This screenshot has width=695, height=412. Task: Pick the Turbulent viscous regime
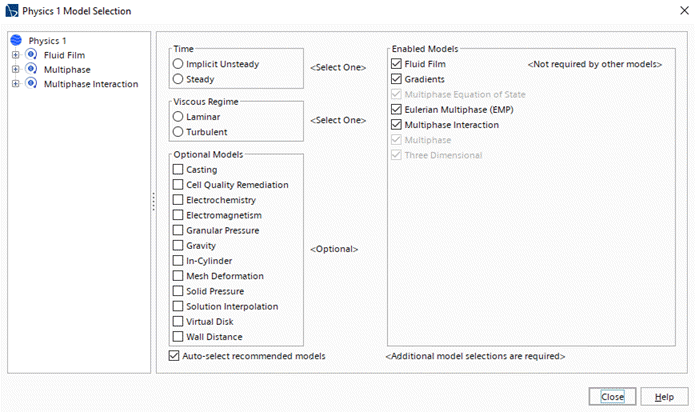178,132
